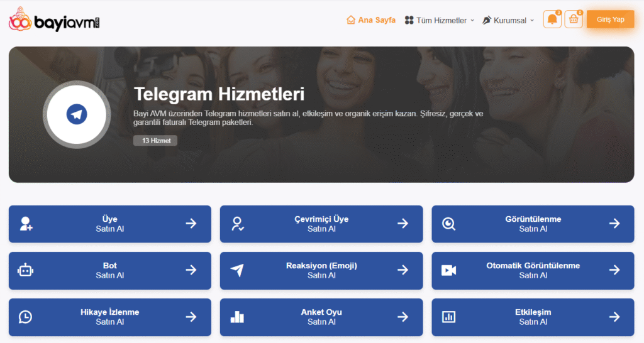Image resolution: width=644 pixels, height=343 pixels.
Task: Open Otomatik Görüntülenme Satın Al service
Action: pos(533,270)
